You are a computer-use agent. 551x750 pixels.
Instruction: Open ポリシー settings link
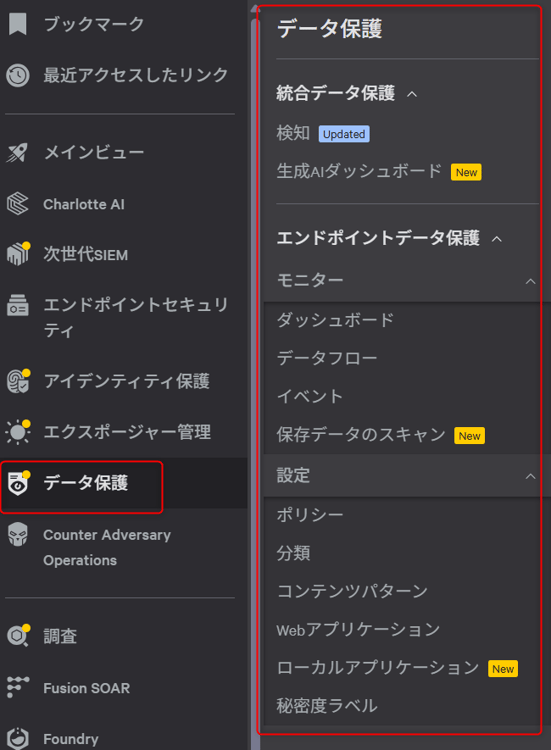[x=310, y=515]
